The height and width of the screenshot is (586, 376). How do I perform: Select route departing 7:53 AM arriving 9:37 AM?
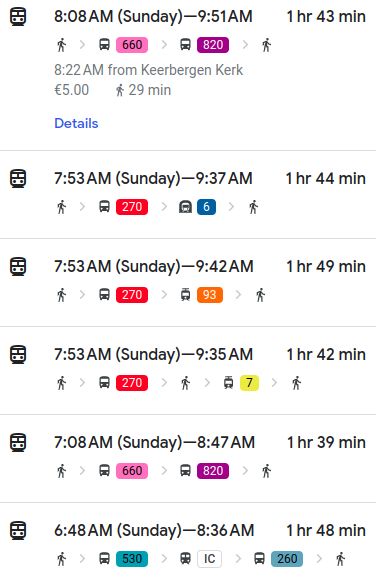point(188,194)
